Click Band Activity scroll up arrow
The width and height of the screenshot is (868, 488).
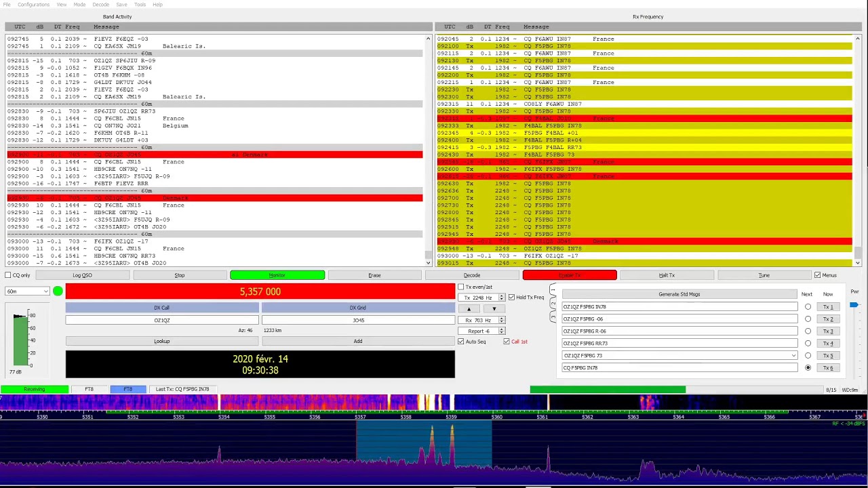428,39
